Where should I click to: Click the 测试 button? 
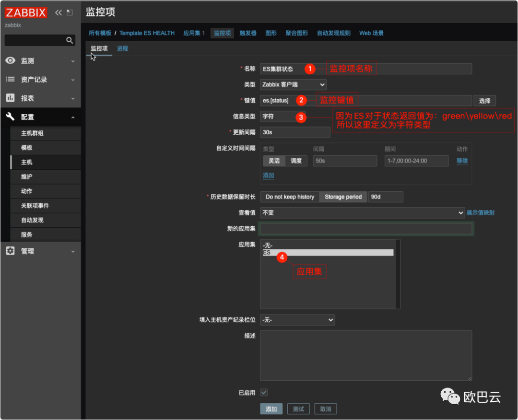point(298,409)
